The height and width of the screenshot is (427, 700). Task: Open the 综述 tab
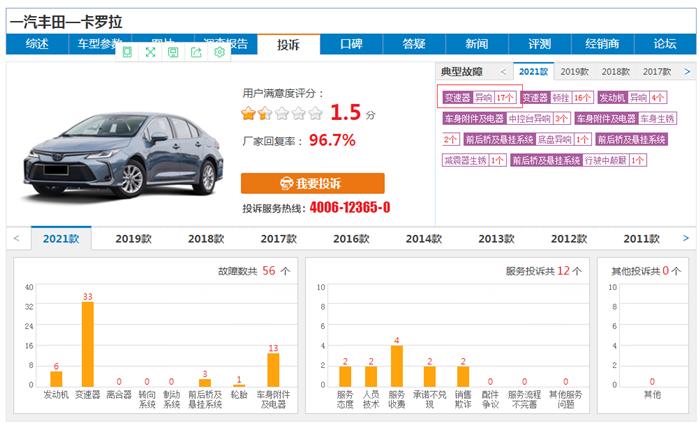tap(37, 44)
